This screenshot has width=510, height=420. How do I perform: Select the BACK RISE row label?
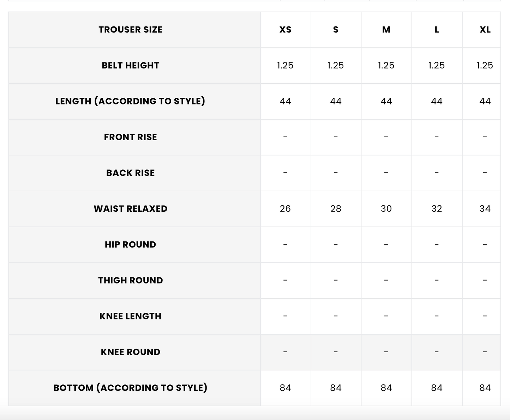click(130, 173)
